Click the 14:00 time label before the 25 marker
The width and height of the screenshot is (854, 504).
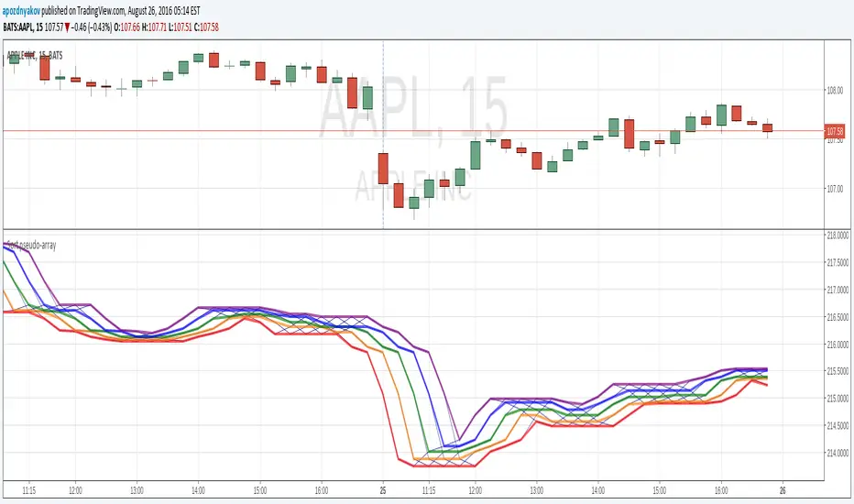pos(198,490)
